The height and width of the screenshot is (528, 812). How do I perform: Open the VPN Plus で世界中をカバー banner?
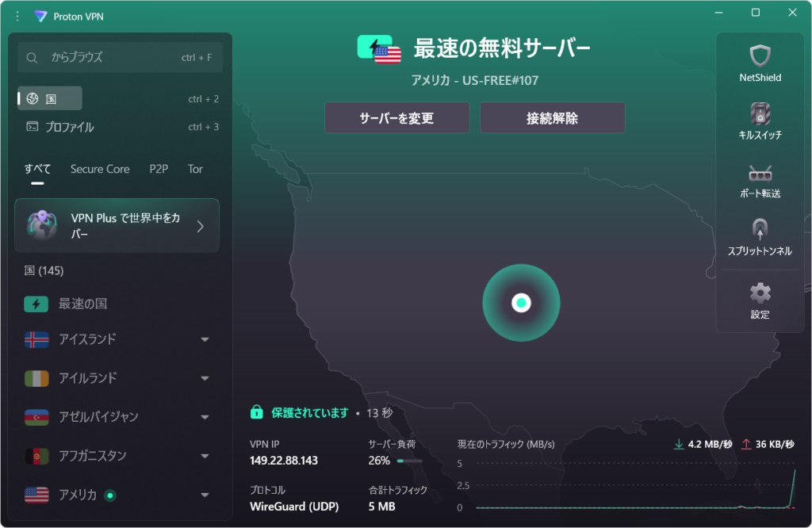point(117,225)
